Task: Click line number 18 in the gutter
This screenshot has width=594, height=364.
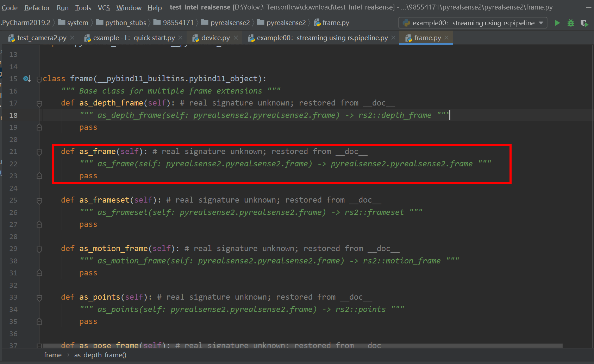Action: pyautogui.click(x=13, y=115)
